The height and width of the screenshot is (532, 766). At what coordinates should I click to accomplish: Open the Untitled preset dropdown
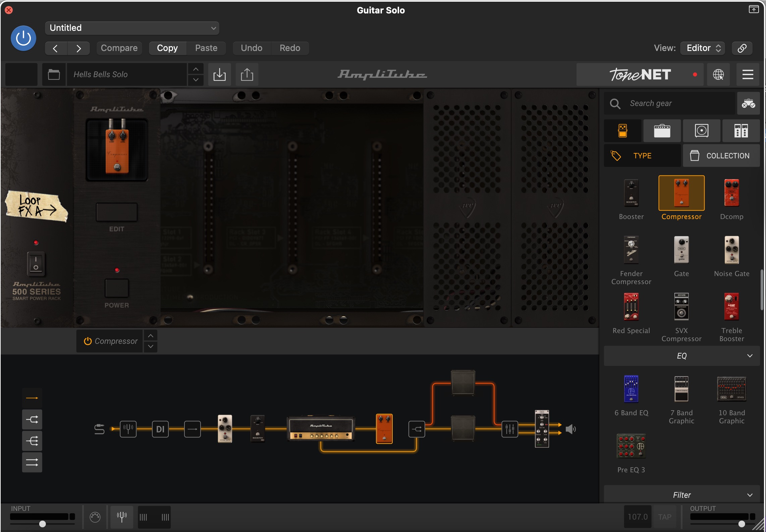pos(132,28)
